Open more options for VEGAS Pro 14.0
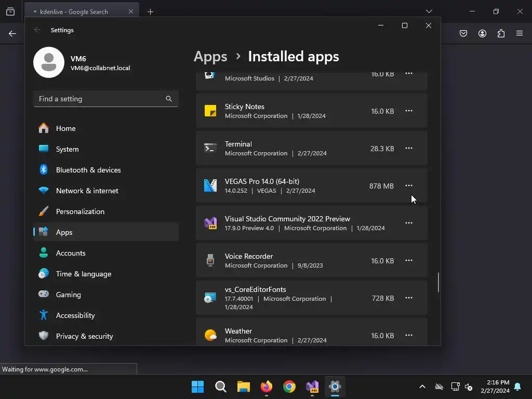The height and width of the screenshot is (399, 532). coord(409,185)
